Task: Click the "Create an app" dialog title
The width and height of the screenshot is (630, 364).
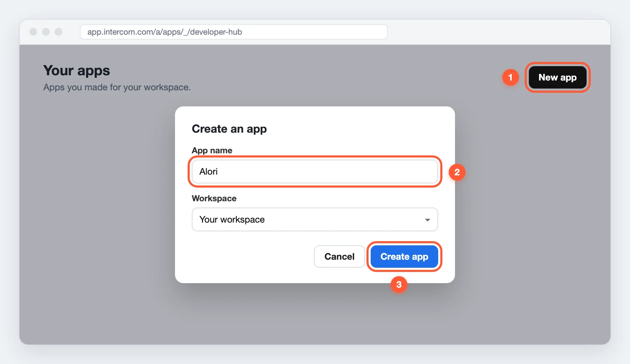Action: tap(229, 129)
